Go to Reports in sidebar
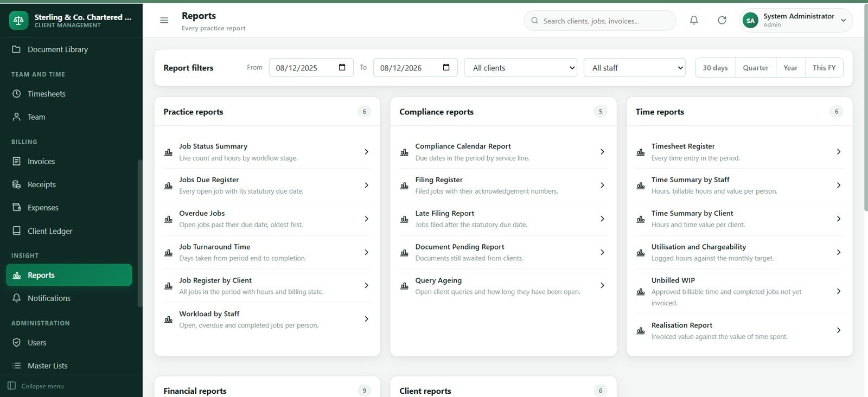868x397 pixels. [69, 275]
